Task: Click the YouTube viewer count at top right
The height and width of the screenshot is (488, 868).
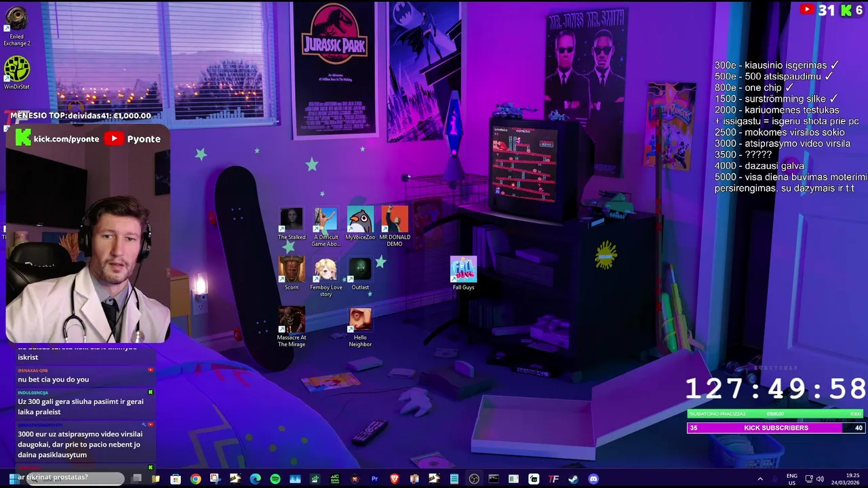Action: (817, 9)
